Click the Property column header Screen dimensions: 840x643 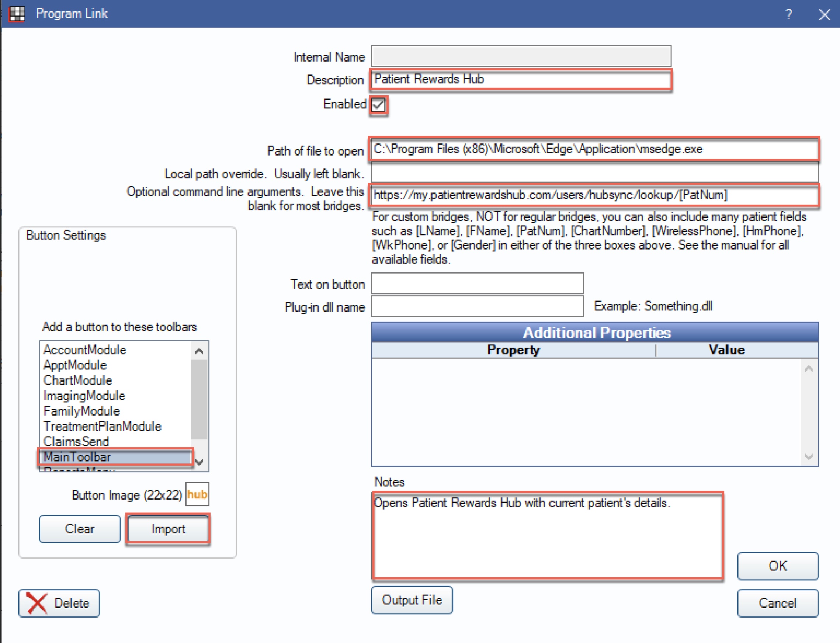click(x=514, y=350)
